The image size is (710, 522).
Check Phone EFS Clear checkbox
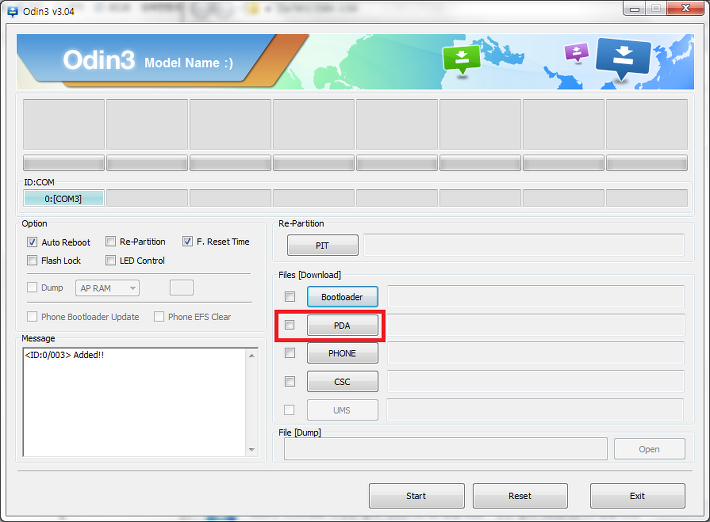coord(159,316)
